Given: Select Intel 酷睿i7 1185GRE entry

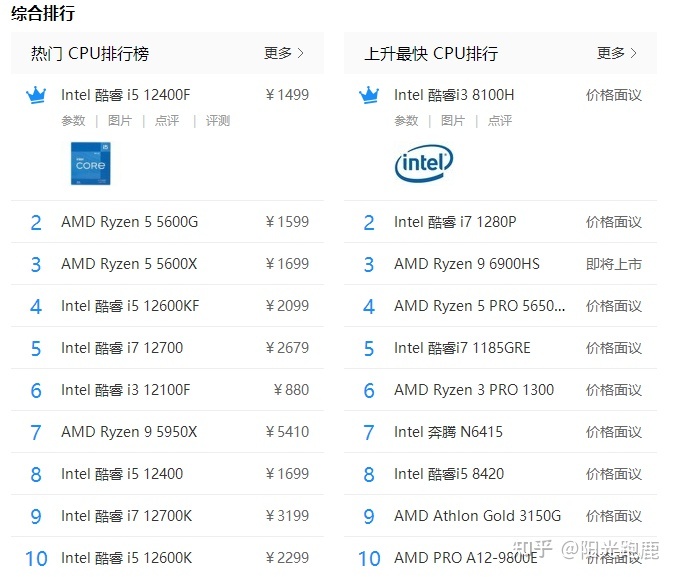Looking at the screenshot, I should click(462, 348).
